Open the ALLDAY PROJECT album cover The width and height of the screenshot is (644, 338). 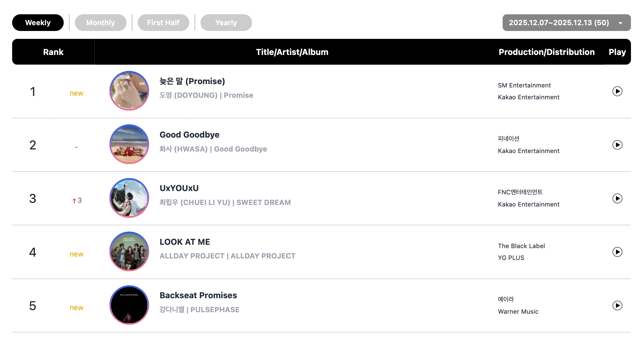point(129,251)
